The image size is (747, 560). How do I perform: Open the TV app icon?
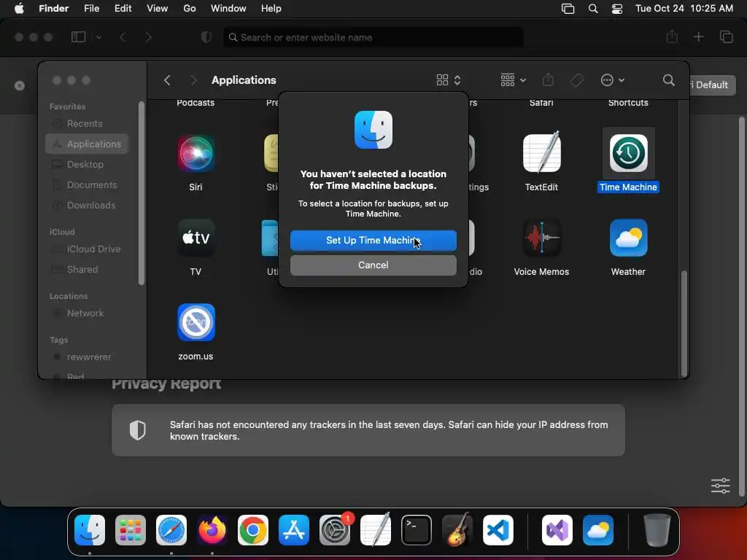point(196,238)
